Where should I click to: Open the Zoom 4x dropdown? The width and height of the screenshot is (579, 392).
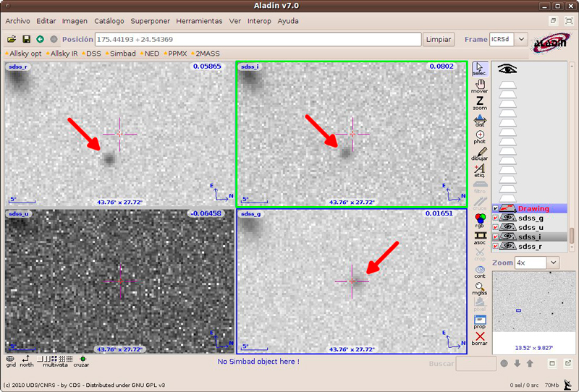pos(553,263)
